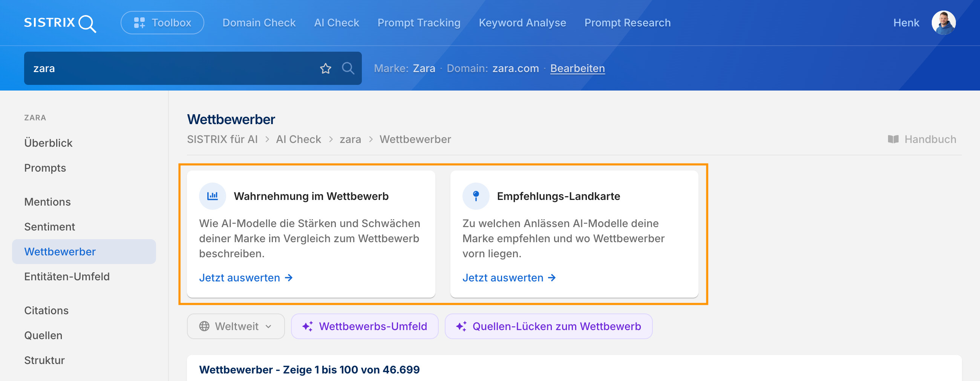The height and width of the screenshot is (381, 980).
Task: Open Domain Check in top navigation
Action: click(x=259, y=23)
